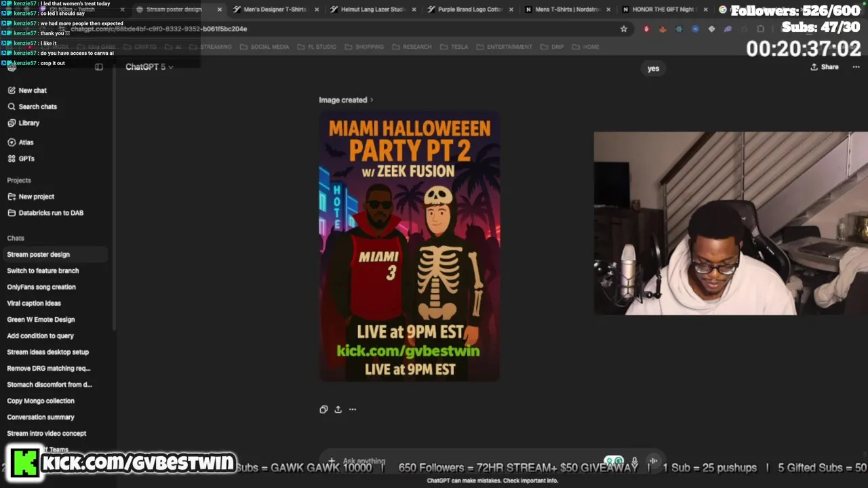Viewport: 868px width, 488px height.
Task: Open the conversation options ellipsis beside Share
Action: point(856,67)
